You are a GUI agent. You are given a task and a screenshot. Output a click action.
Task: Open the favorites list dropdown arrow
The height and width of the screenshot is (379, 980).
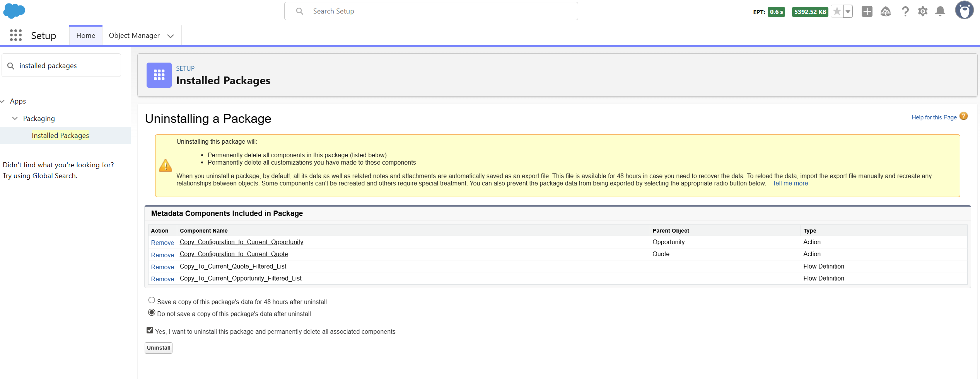(x=848, y=12)
